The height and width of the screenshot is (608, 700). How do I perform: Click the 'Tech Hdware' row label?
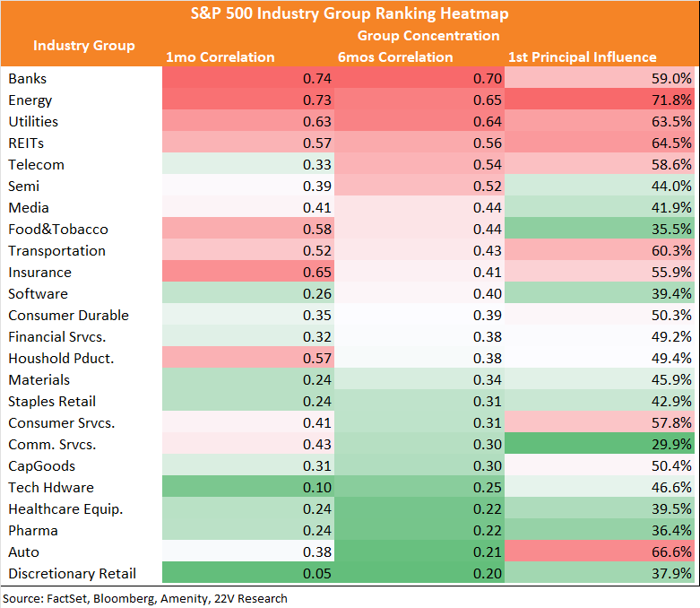click(x=51, y=487)
